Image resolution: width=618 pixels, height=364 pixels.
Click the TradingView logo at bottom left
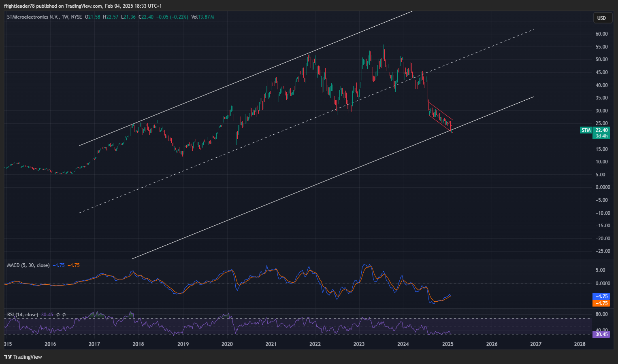pos(23,357)
